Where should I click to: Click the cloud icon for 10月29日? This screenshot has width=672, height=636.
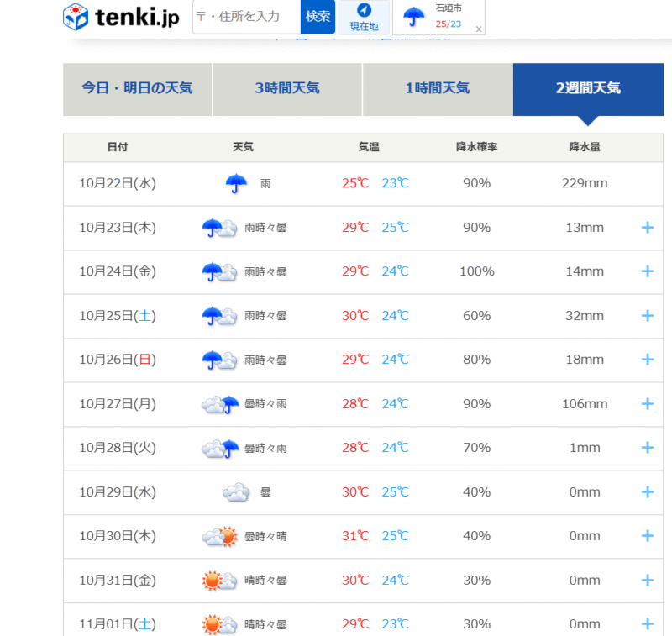tap(236, 492)
